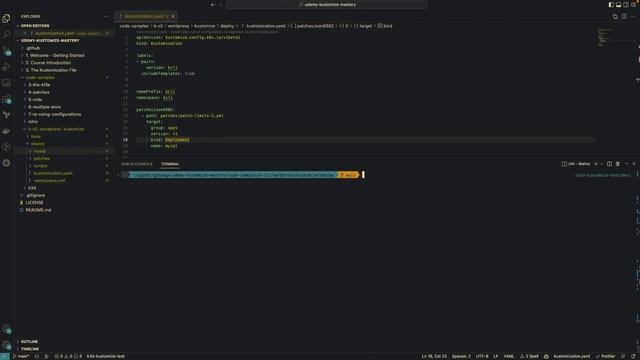
Task: Split the terminal panel
Action: [x=609, y=164]
